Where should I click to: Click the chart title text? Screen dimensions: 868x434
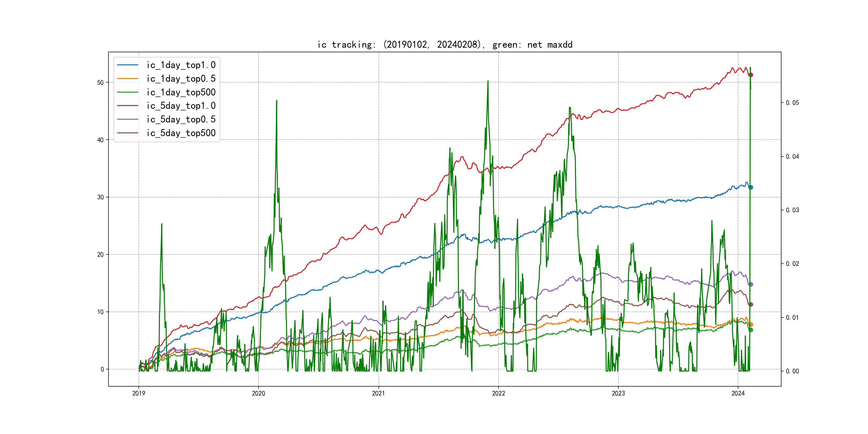[445, 44]
